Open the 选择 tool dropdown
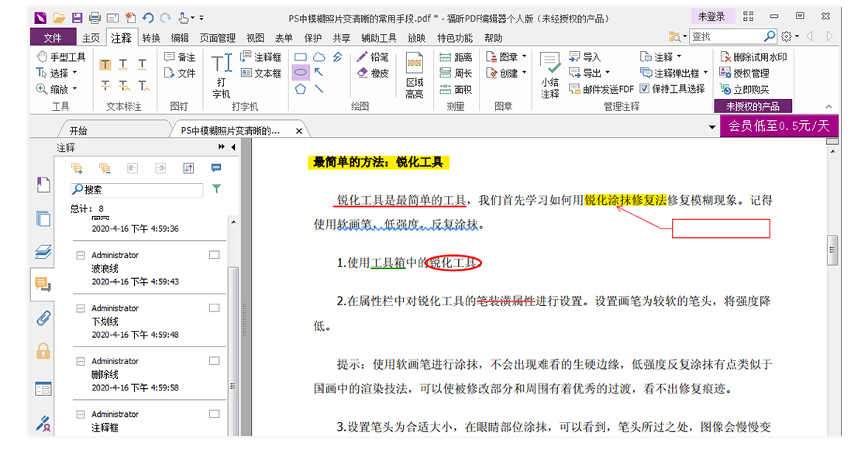 tap(74, 73)
